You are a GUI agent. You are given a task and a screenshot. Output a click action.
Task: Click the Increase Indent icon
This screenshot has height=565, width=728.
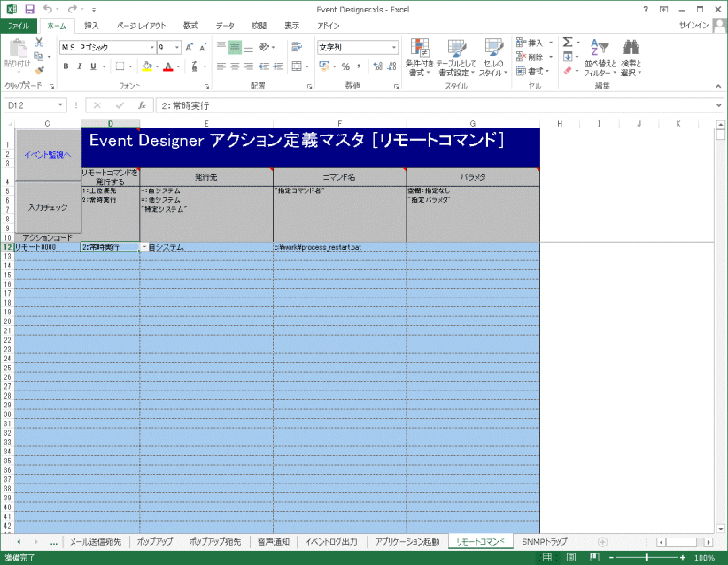[x=278, y=66]
